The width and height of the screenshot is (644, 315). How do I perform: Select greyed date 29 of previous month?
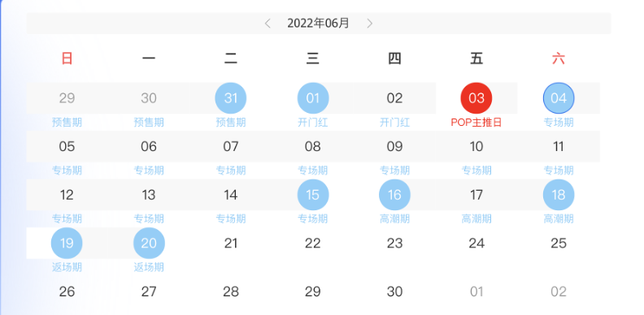pos(67,98)
